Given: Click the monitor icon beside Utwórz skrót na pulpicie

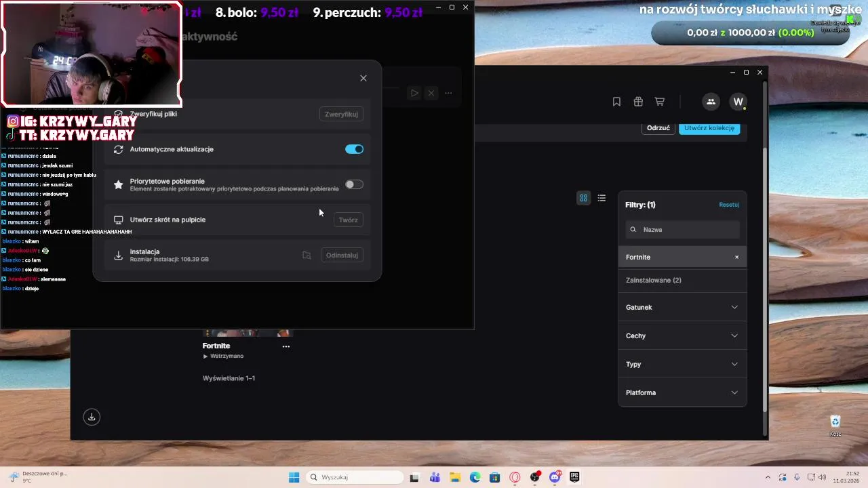Looking at the screenshot, I should [x=118, y=220].
